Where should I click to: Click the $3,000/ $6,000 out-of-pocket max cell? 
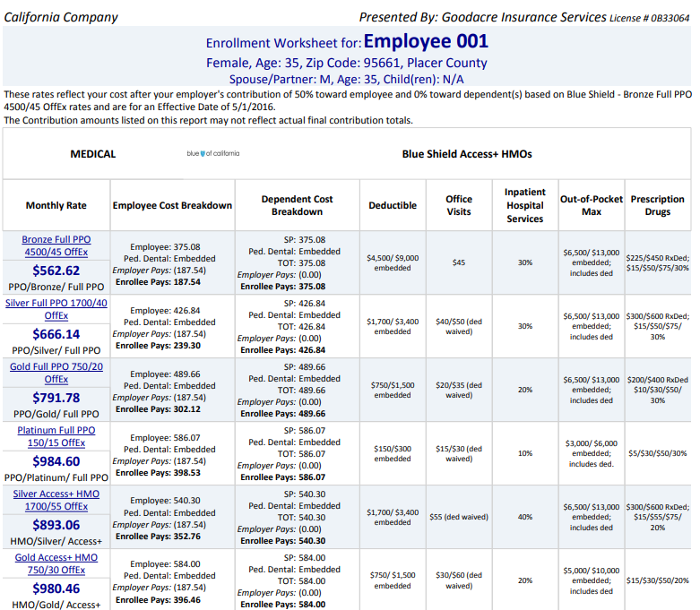click(592, 454)
